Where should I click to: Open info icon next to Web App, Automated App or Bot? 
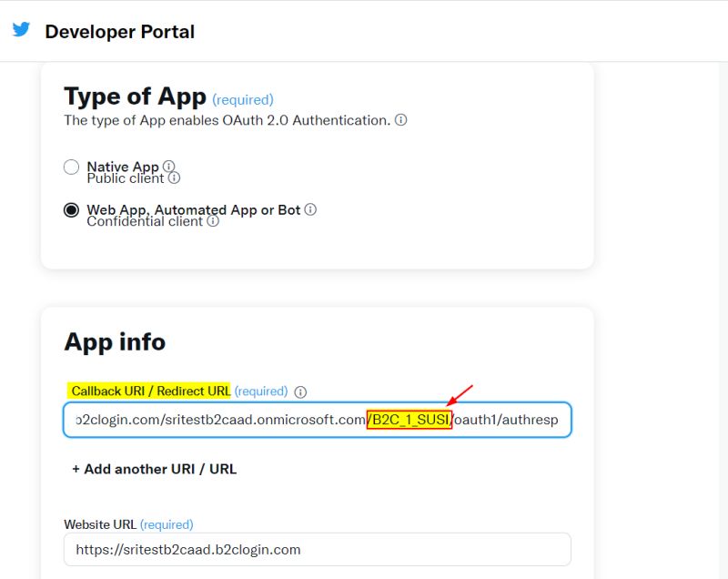tap(310, 208)
